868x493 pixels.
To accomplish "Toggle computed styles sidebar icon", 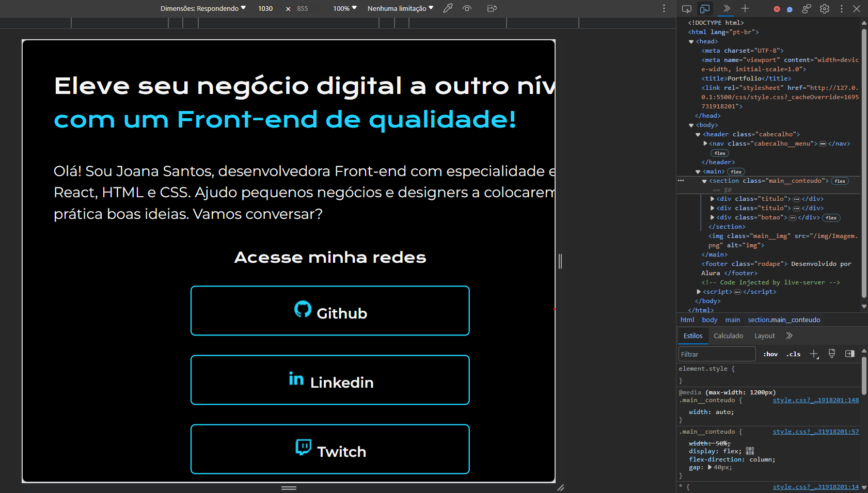I will [849, 354].
